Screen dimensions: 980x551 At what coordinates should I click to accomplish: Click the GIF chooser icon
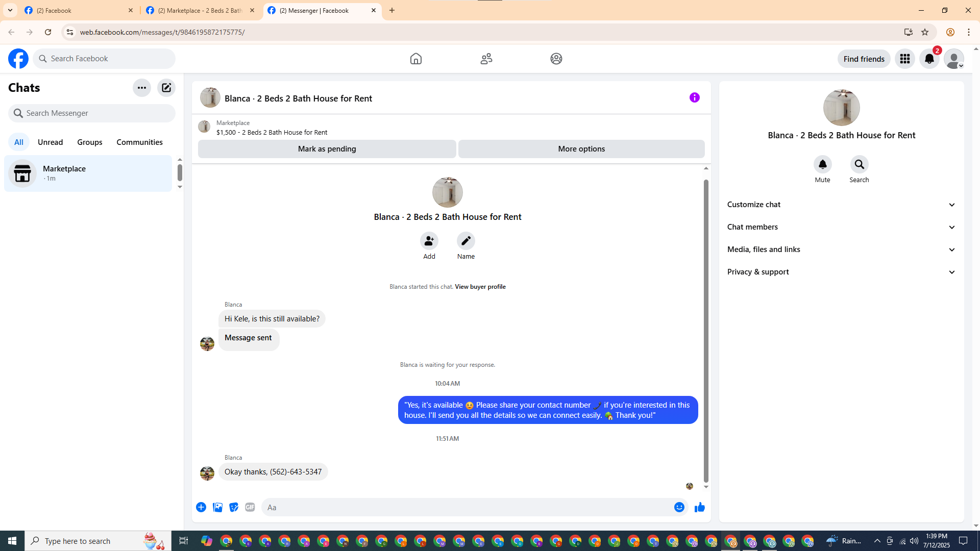(250, 507)
